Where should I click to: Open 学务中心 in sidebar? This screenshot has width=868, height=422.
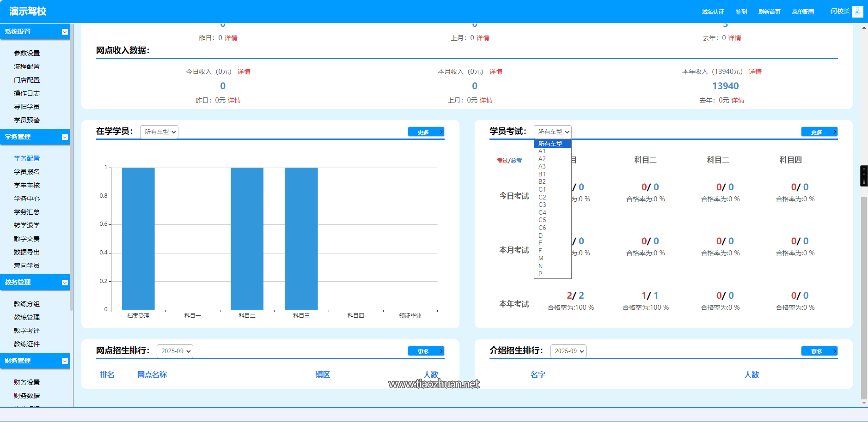pos(27,199)
